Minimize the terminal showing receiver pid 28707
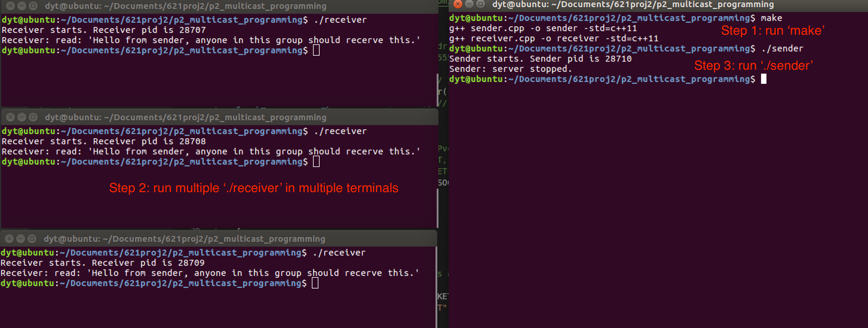 [22, 6]
